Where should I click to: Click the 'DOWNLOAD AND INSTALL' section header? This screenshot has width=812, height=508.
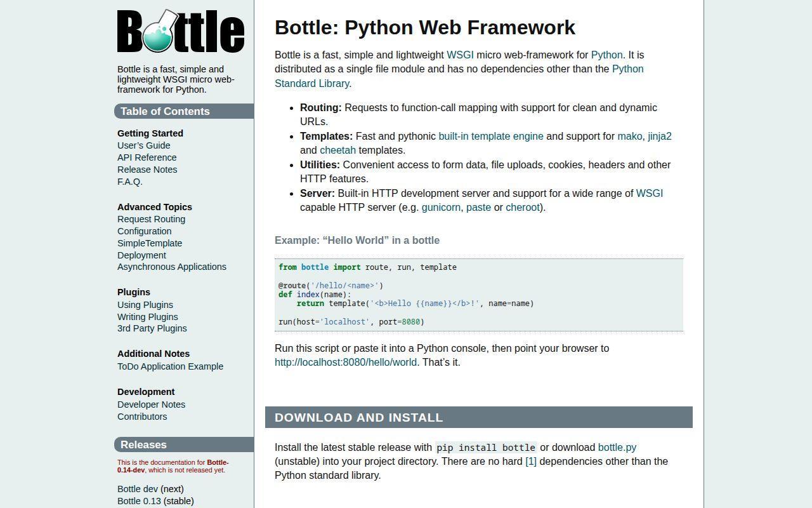[x=479, y=417]
